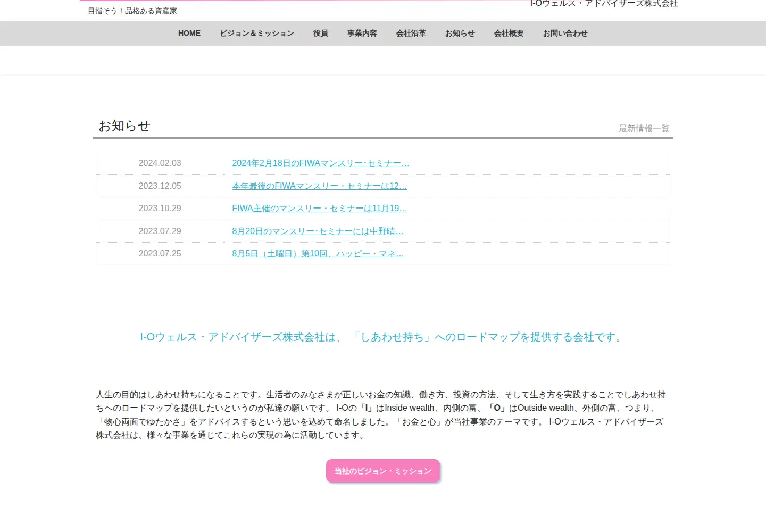
Task: Open 会社沿革 from navigation
Action: [411, 33]
